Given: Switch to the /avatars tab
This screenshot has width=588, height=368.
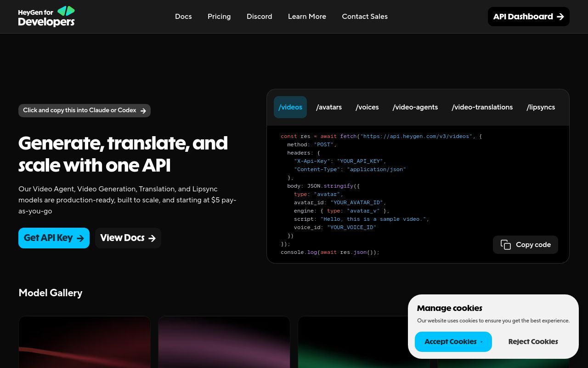Looking at the screenshot, I should (329, 107).
